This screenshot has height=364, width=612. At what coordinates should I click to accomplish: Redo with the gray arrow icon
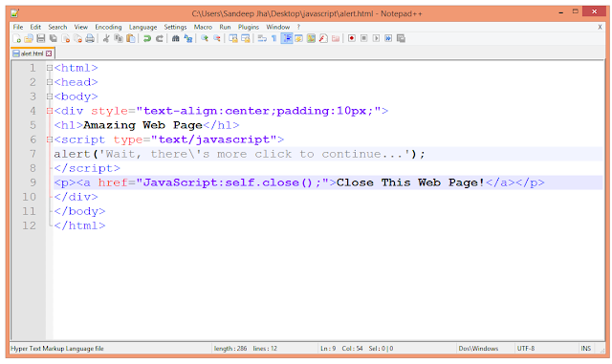point(160,38)
